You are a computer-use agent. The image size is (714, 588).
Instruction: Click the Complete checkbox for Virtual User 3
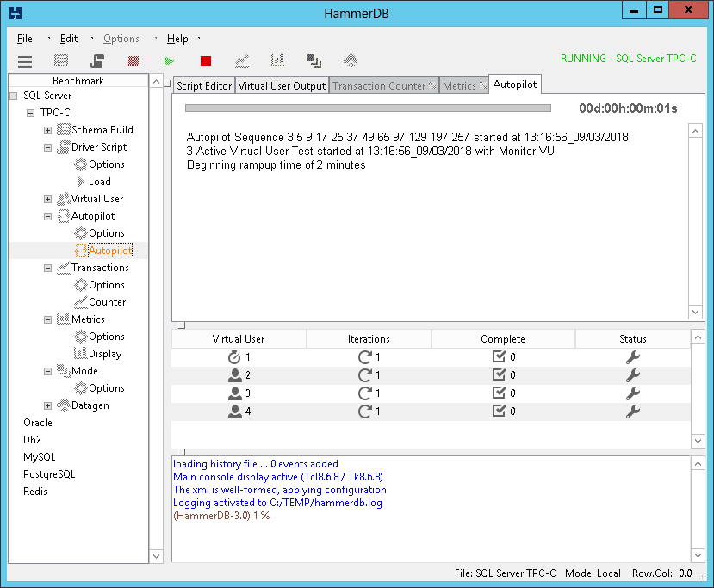pos(498,393)
